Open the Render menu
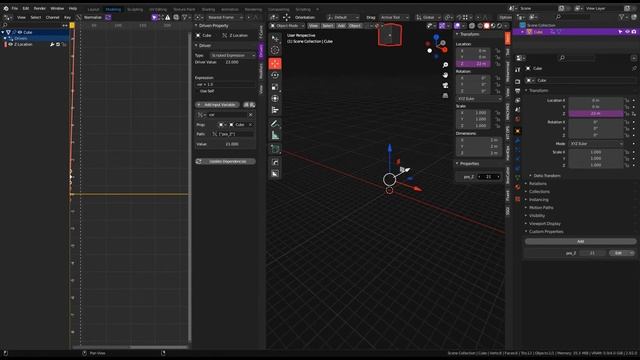This screenshot has width=640, height=360. click(40, 8)
